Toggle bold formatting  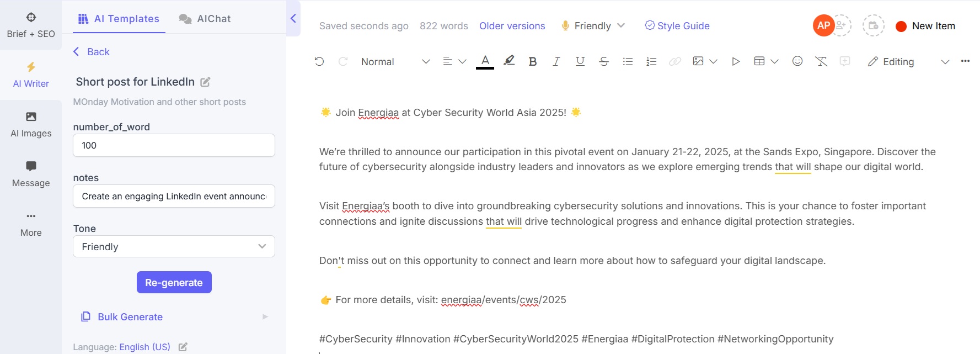pos(533,61)
